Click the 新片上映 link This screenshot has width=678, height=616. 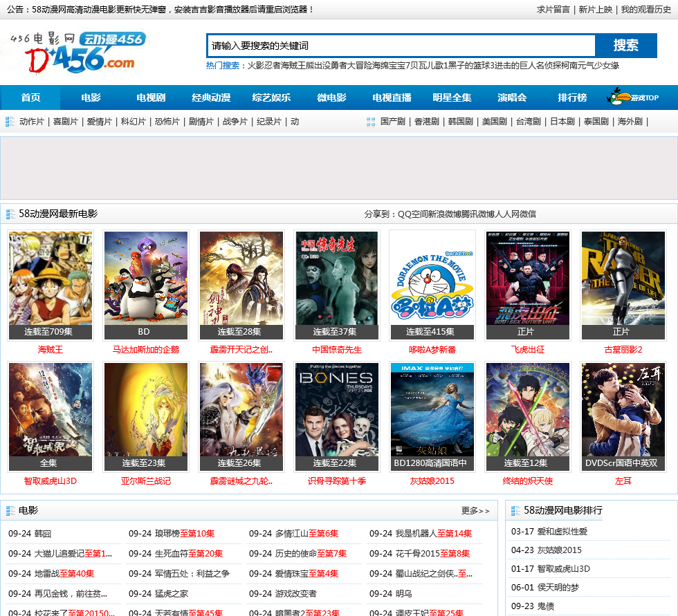tap(596, 10)
